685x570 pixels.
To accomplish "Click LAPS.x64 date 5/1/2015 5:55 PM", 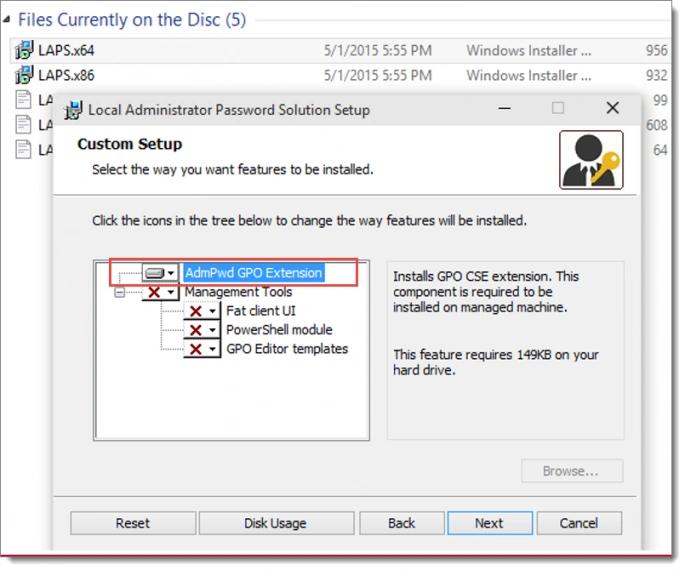I will [x=378, y=50].
